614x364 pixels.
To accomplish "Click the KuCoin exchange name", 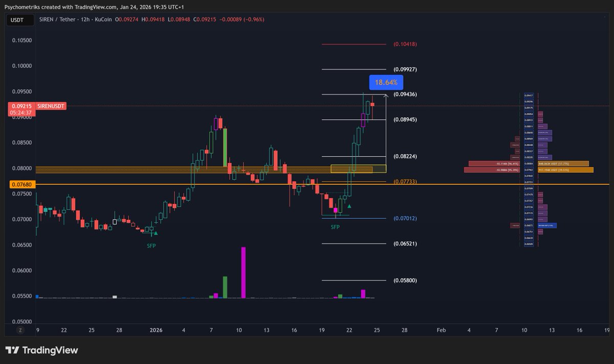I will point(103,19).
